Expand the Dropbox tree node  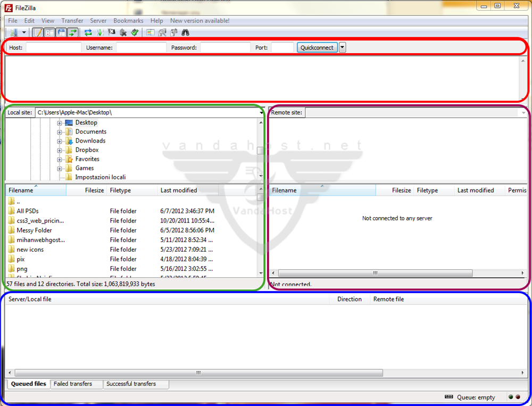tap(60, 151)
